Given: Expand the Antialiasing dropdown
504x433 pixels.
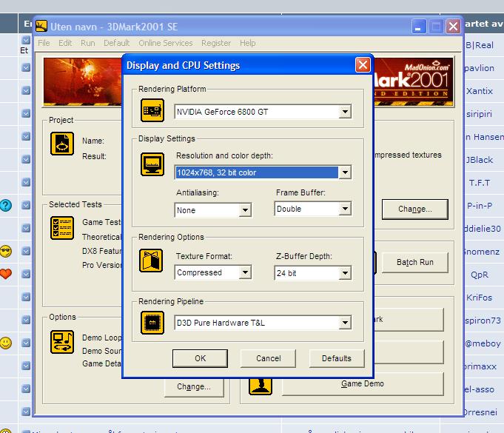Looking at the screenshot, I should point(245,210).
